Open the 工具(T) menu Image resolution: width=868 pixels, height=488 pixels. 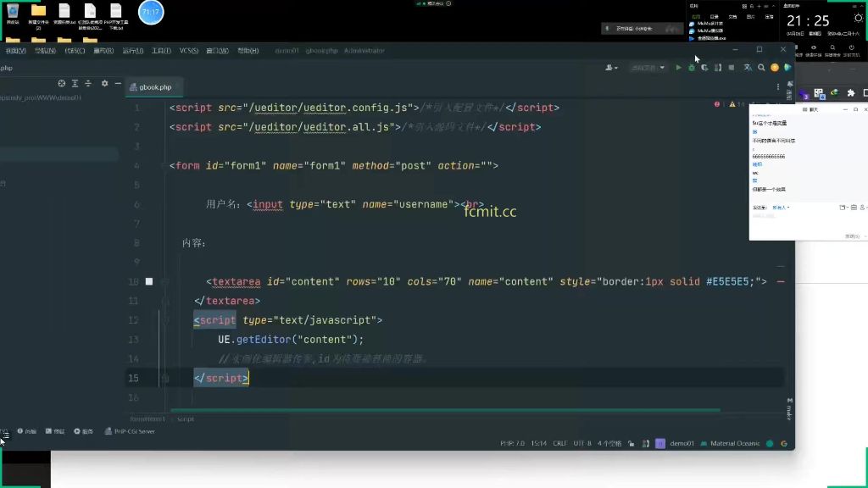161,50
